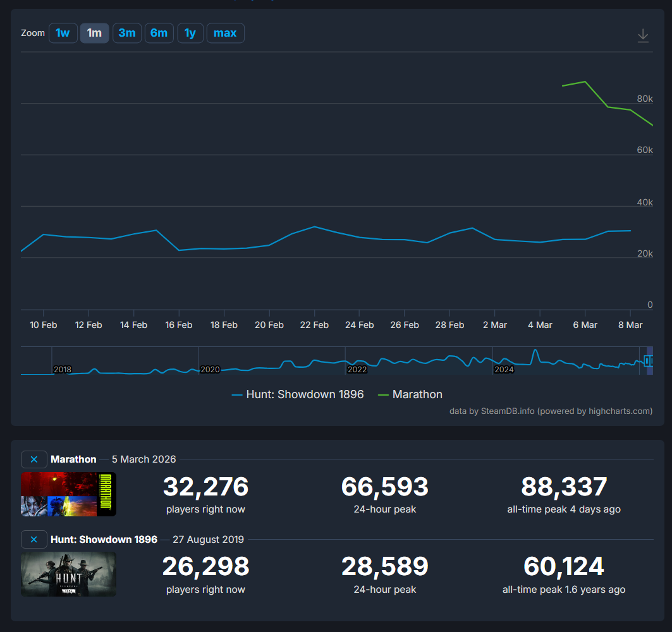The image size is (672, 632).
Task: Open the Hunt: Showdown game thumbnail
Action: coord(68,574)
